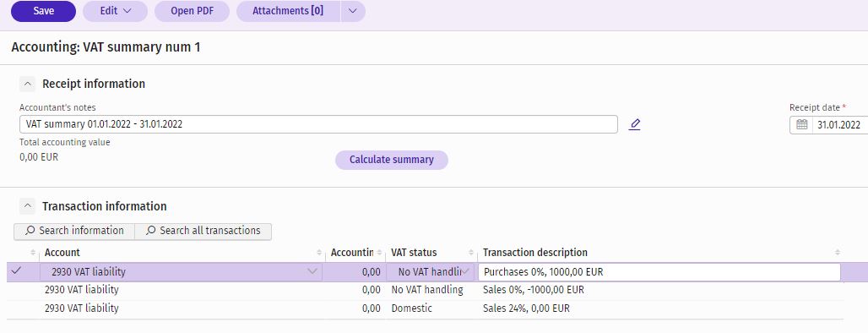Image resolution: width=868 pixels, height=333 pixels.
Task: Open the Receipt date calendar icon
Action: coord(801,125)
